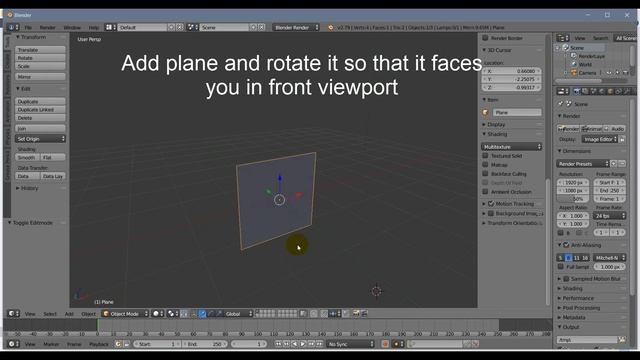The width and height of the screenshot is (640, 360).
Task: Select the translate manipulator arrow
Action: pyautogui.click(x=202, y=313)
